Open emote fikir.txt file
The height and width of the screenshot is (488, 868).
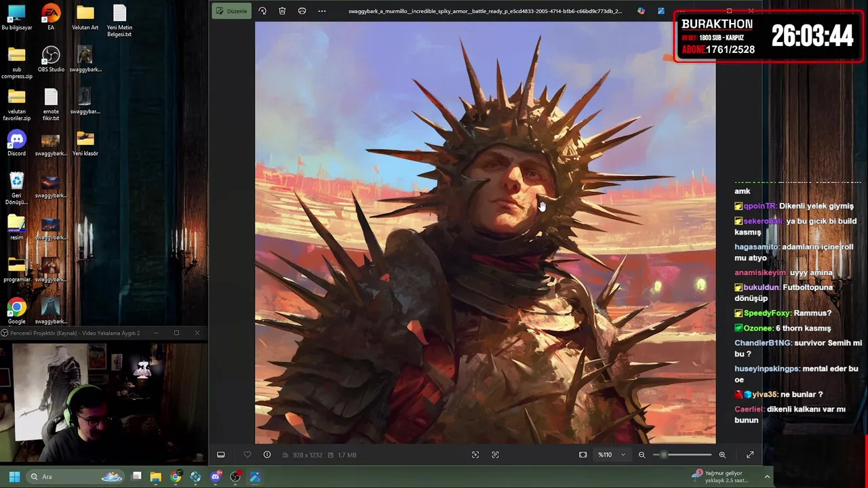[x=51, y=106]
